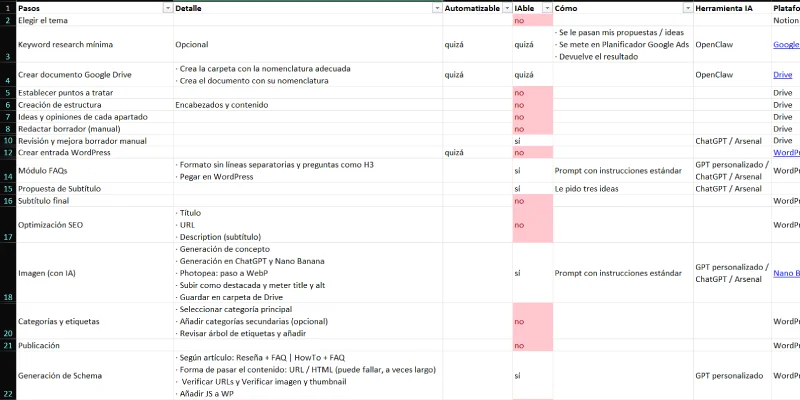Image resolution: width=800 pixels, height=400 pixels.
Task: Select 'Notion' in the Elegir el tema row
Action: (x=786, y=20)
